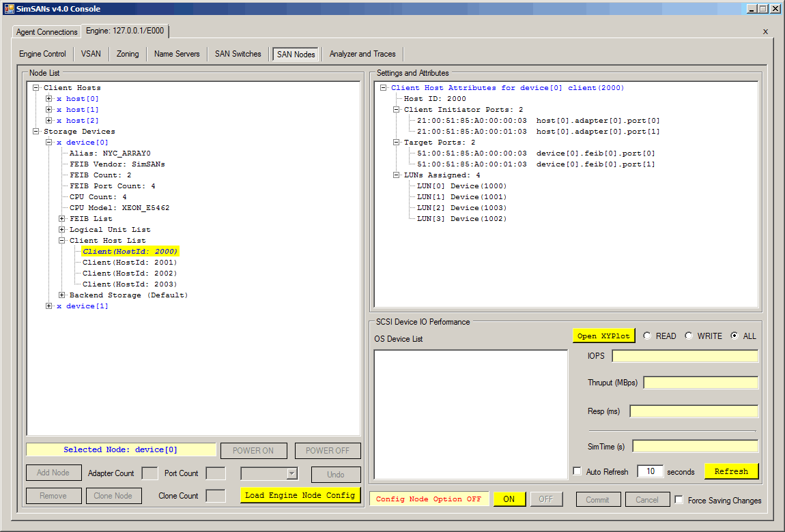Check the Force Saving Changes box
This screenshot has width=785, height=532.
(679, 500)
